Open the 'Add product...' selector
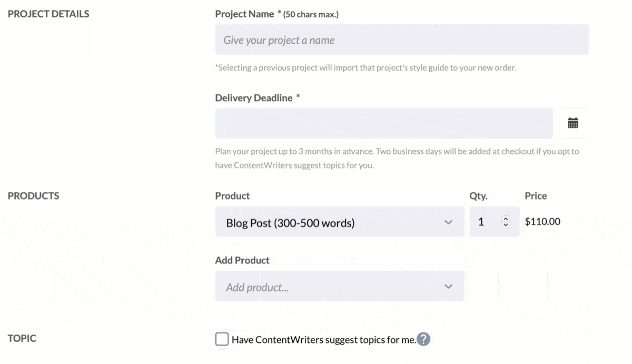The image size is (632, 364). (340, 286)
